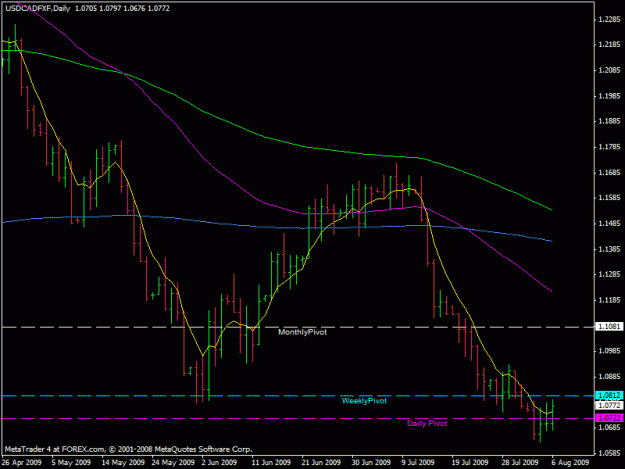Click the 1.1785 price scale label
The height and width of the screenshot is (469, 625).
click(610, 147)
